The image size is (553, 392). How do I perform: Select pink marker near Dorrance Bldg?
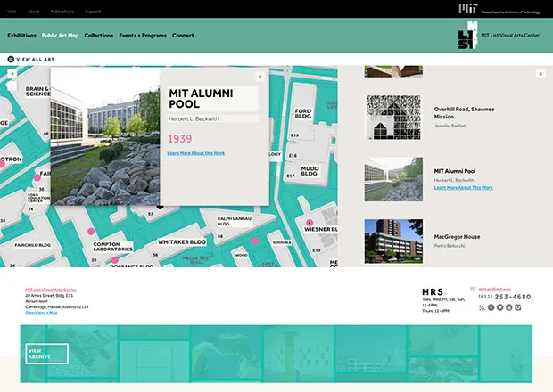pyautogui.click(x=115, y=260)
